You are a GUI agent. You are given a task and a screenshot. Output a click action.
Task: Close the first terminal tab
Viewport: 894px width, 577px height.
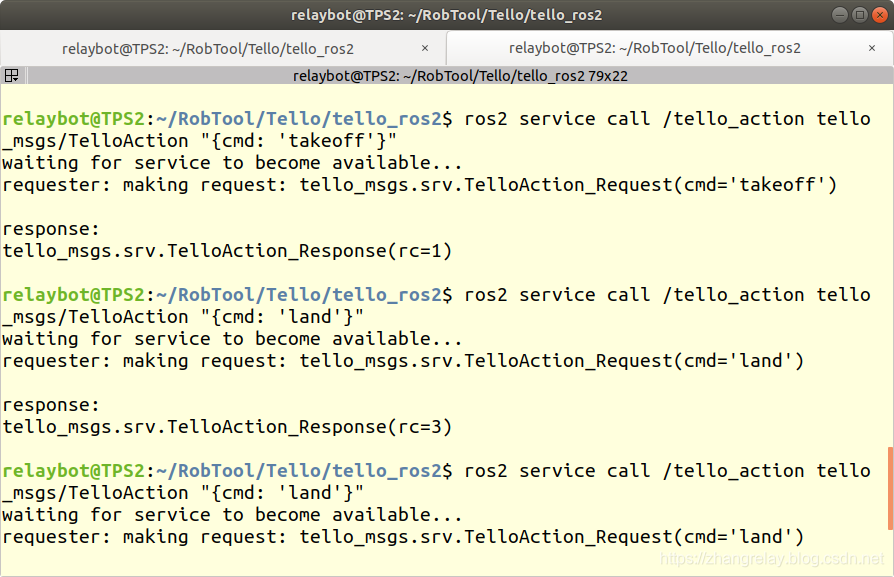pos(425,48)
